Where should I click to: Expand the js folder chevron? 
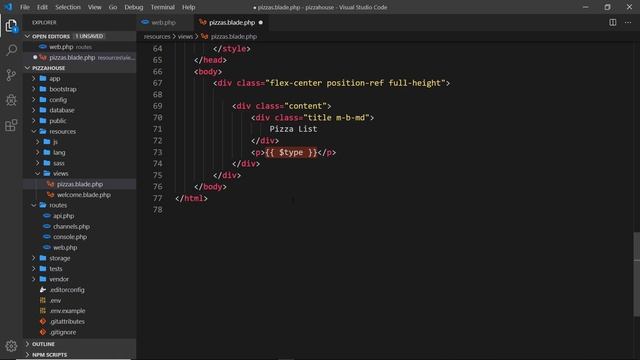[38, 142]
